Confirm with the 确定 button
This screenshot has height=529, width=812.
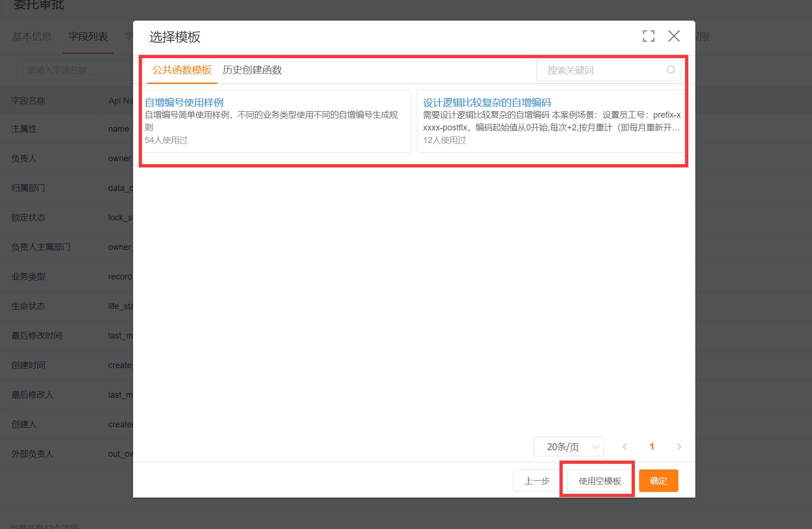click(x=658, y=481)
